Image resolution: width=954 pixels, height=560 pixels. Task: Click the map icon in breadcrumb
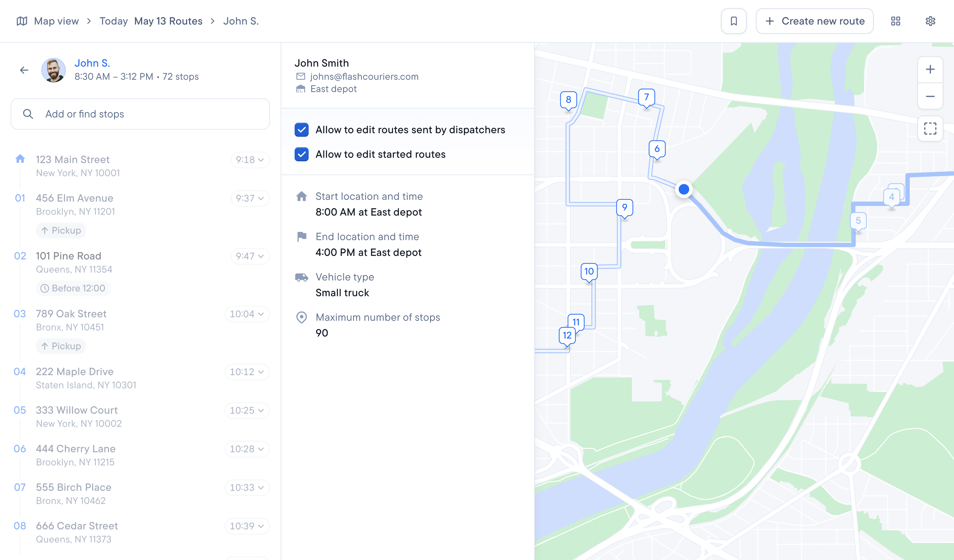[22, 21]
